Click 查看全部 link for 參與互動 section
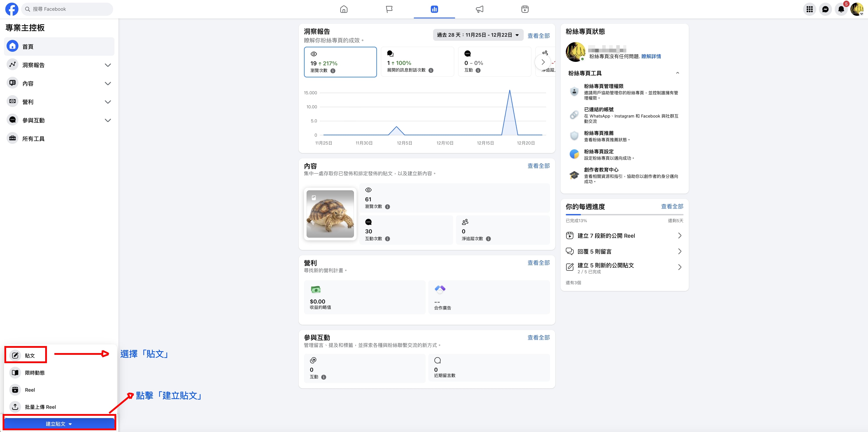 (538, 337)
